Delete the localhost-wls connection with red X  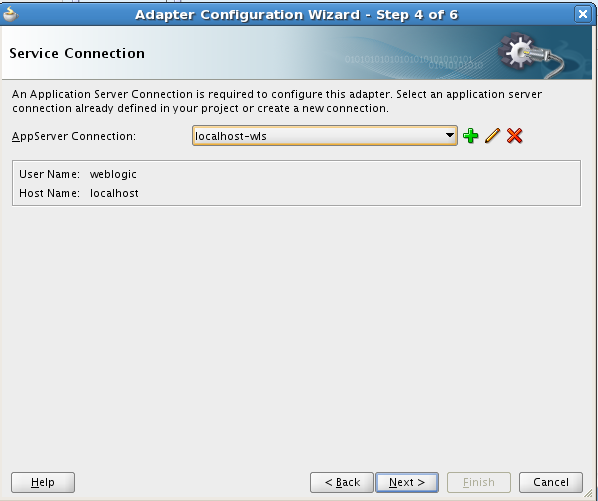(514, 136)
